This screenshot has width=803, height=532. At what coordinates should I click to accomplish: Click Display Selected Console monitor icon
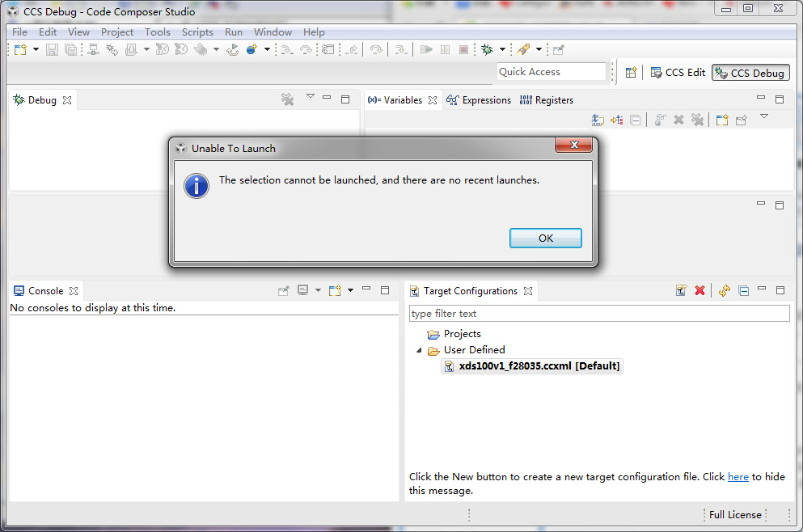tap(303, 290)
